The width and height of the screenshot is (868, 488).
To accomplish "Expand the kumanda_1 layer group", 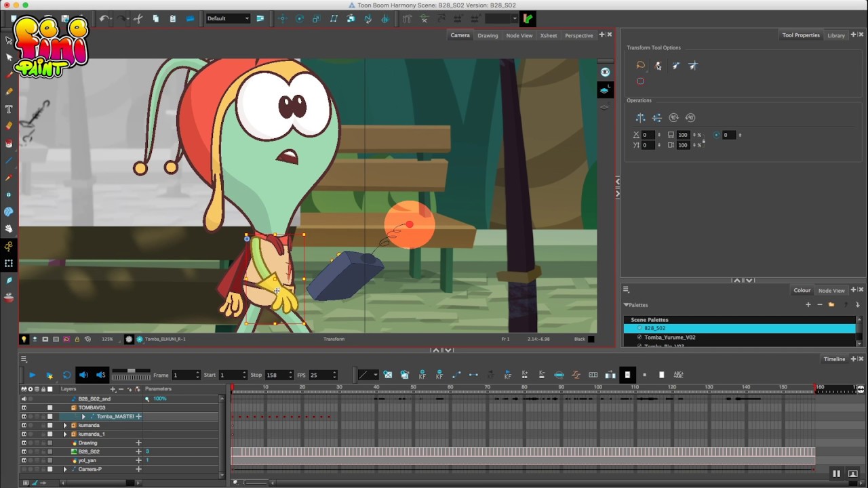I will 65,434.
